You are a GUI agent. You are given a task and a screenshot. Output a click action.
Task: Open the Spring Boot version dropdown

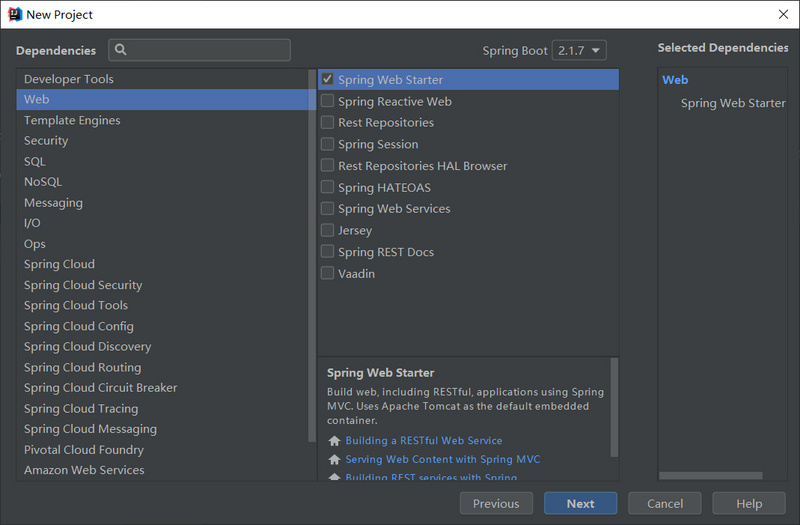(579, 51)
